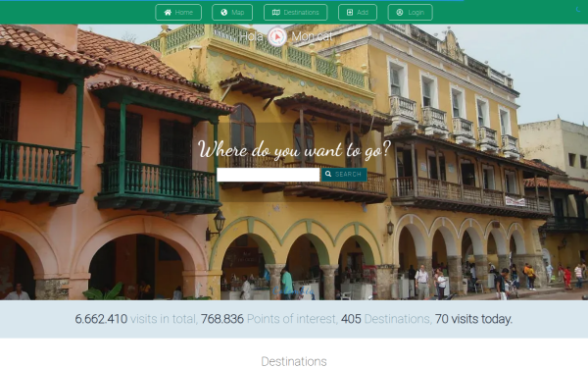
Task: Click the round compass logo in the header
Action: (277, 36)
